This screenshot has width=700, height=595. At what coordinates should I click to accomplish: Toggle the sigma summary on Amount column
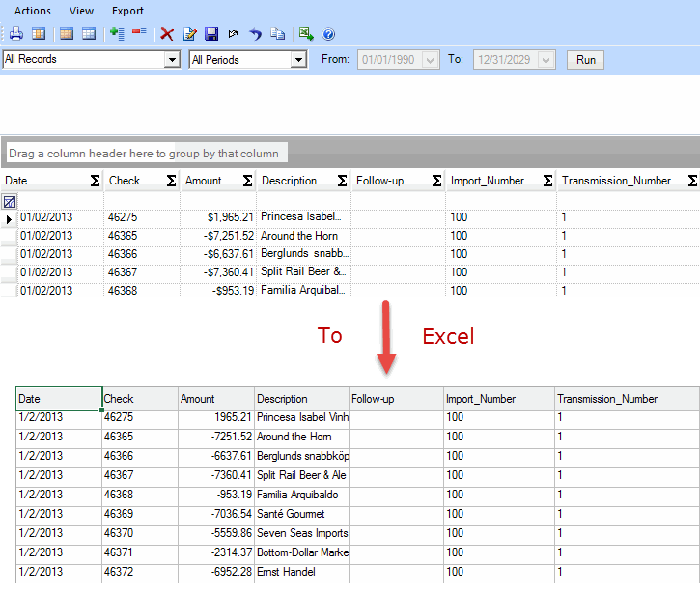(248, 181)
